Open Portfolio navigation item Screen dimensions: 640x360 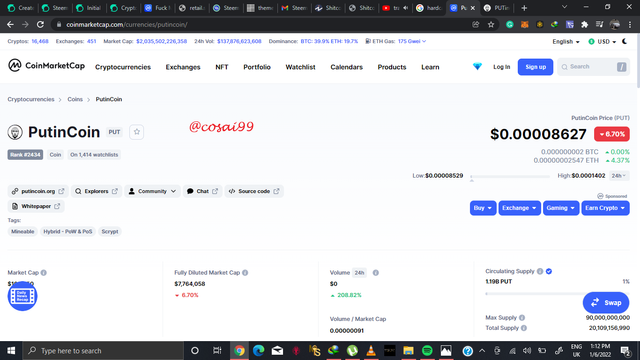click(x=257, y=67)
